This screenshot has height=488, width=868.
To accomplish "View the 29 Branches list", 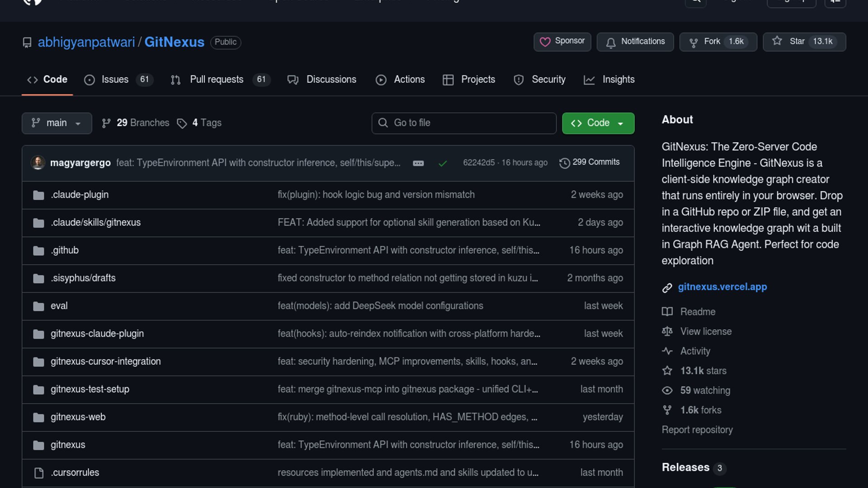I will pyautogui.click(x=136, y=123).
